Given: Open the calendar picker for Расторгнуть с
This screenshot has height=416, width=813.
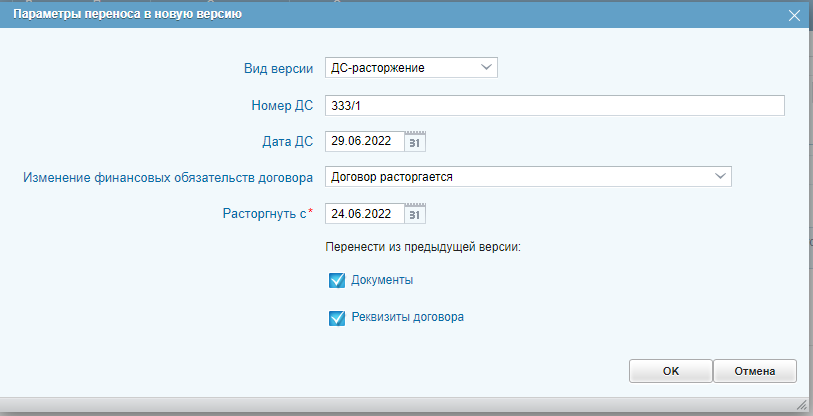Looking at the screenshot, I should coord(416,213).
